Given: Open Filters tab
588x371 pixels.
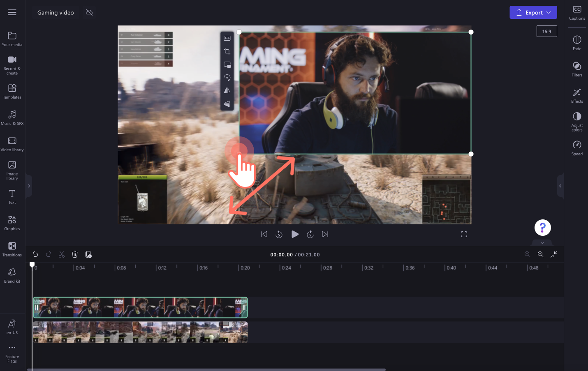Looking at the screenshot, I should tap(577, 69).
